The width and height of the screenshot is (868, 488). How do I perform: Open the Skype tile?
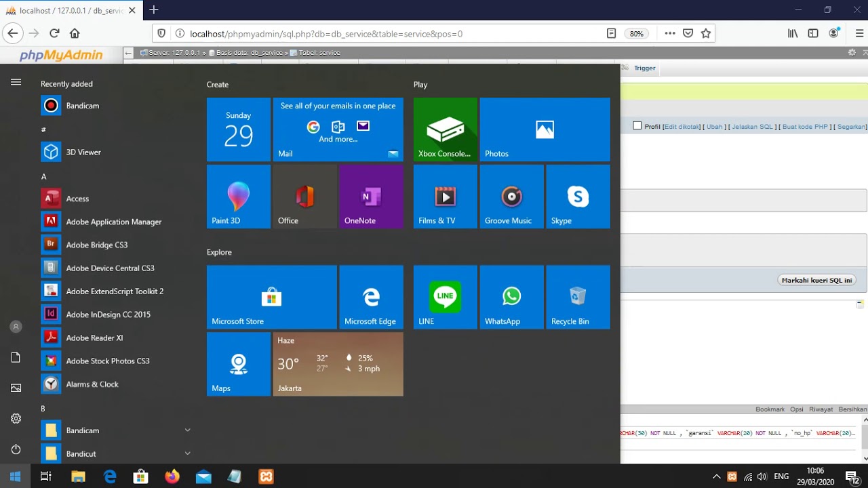click(x=578, y=197)
